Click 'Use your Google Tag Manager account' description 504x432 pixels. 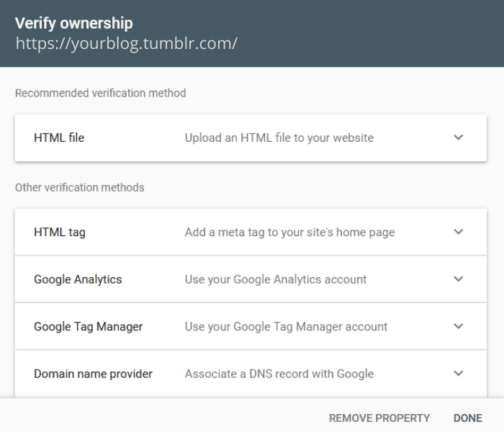pos(286,326)
